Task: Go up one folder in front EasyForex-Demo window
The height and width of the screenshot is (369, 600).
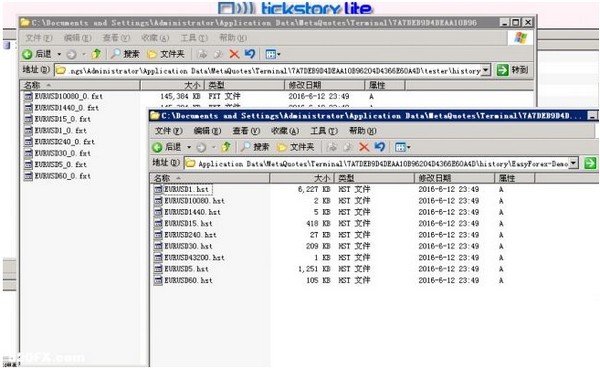Action: 226,147
